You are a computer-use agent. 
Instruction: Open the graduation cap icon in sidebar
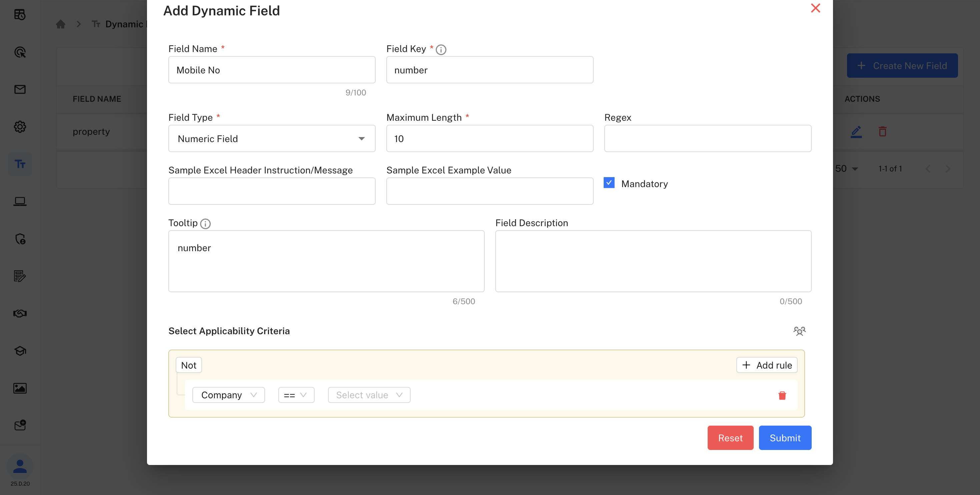(20, 351)
